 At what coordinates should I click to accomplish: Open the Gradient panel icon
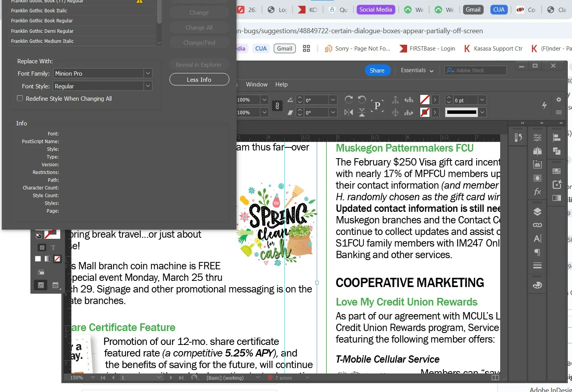tap(557, 198)
